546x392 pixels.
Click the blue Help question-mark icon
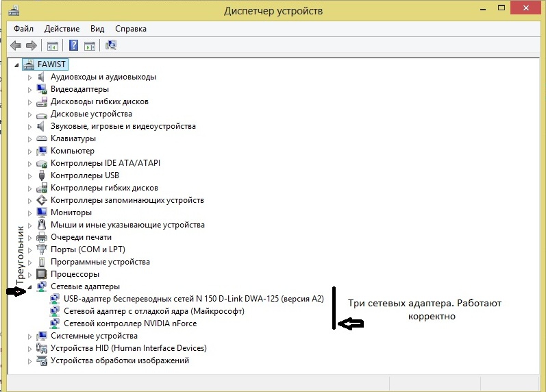(74, 46)
